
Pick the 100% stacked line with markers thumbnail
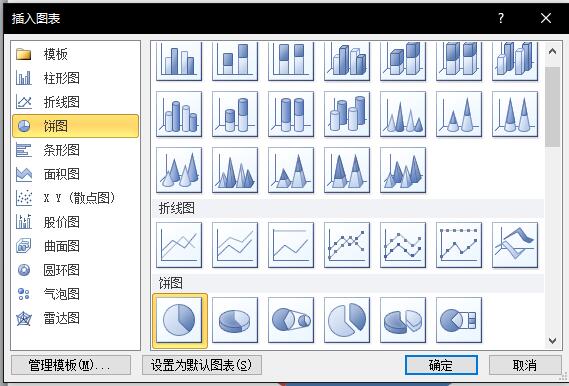459,245
